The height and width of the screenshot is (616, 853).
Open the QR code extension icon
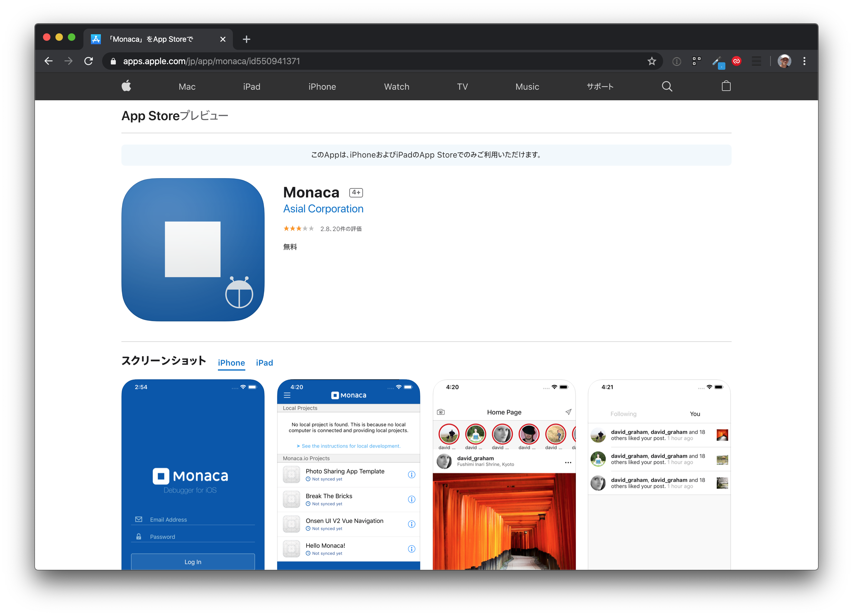click(x=696, y=61)
